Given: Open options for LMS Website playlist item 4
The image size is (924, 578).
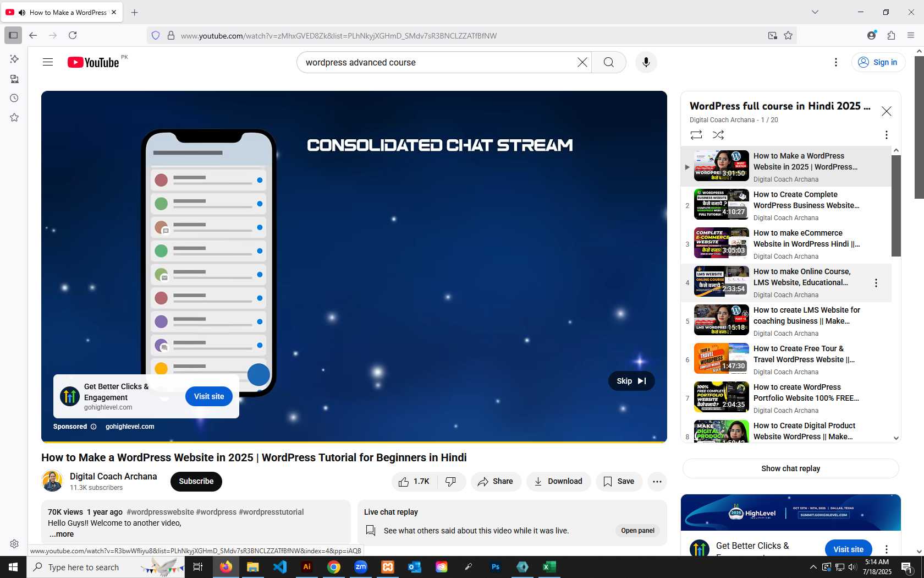Looking at the screenshot, I should click(876, 283).
